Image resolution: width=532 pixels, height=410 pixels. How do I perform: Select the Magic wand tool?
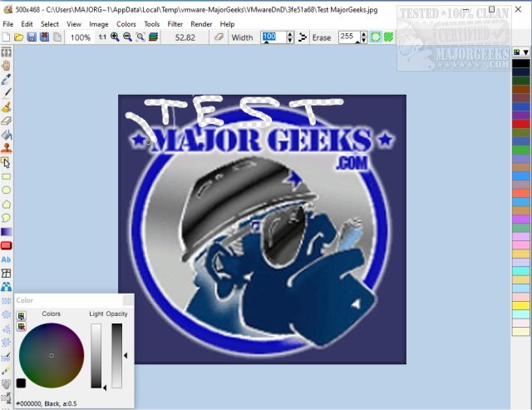[6, 370]
